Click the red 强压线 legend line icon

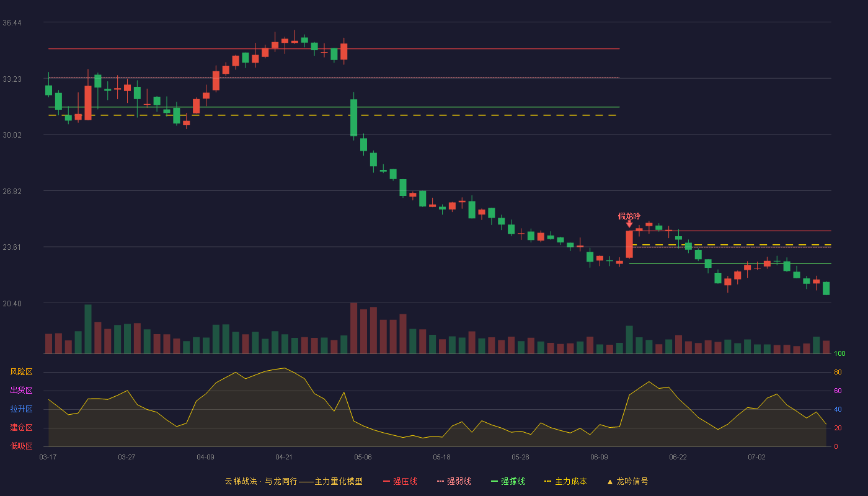[386, 481]
